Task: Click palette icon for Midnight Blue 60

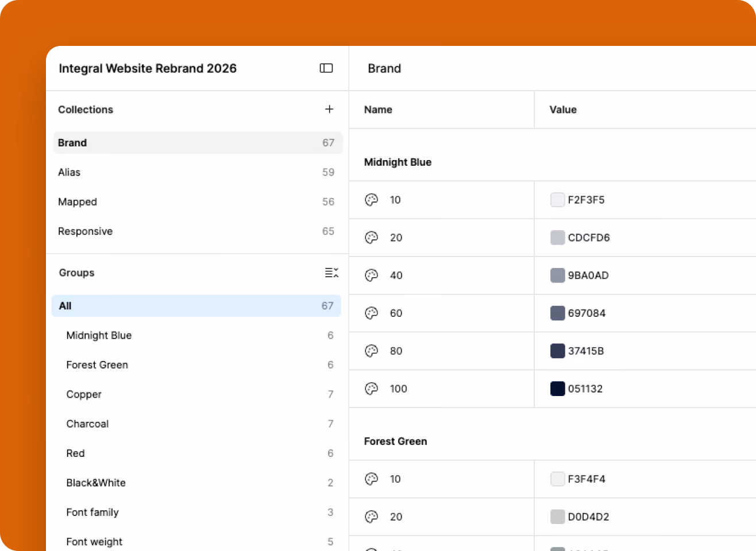Action: (372, 313)
